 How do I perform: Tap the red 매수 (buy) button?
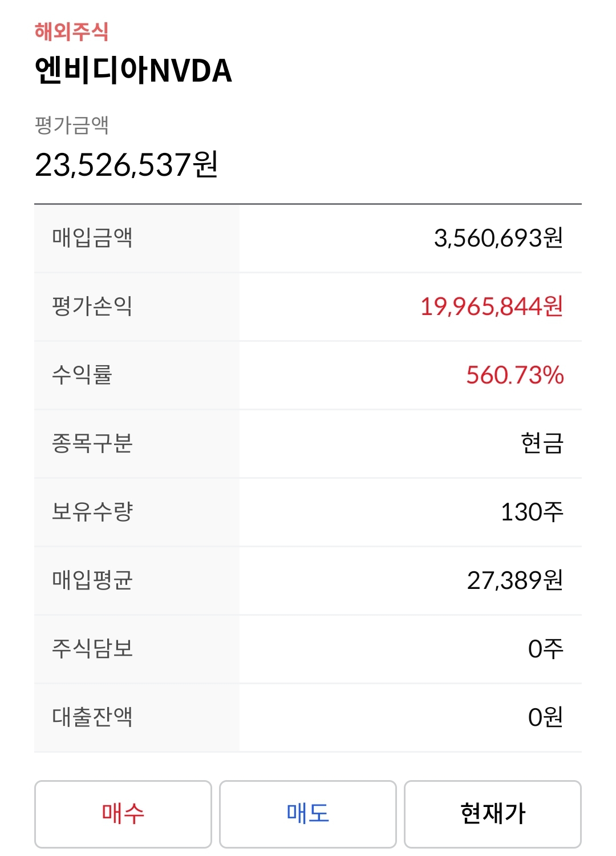pyautogui.click(x=123, y=814)
